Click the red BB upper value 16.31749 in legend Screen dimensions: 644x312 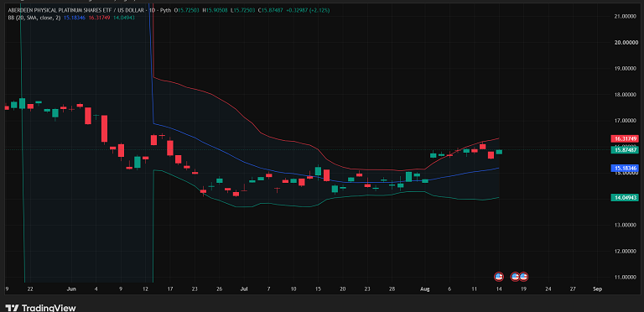tap(99, 18)
